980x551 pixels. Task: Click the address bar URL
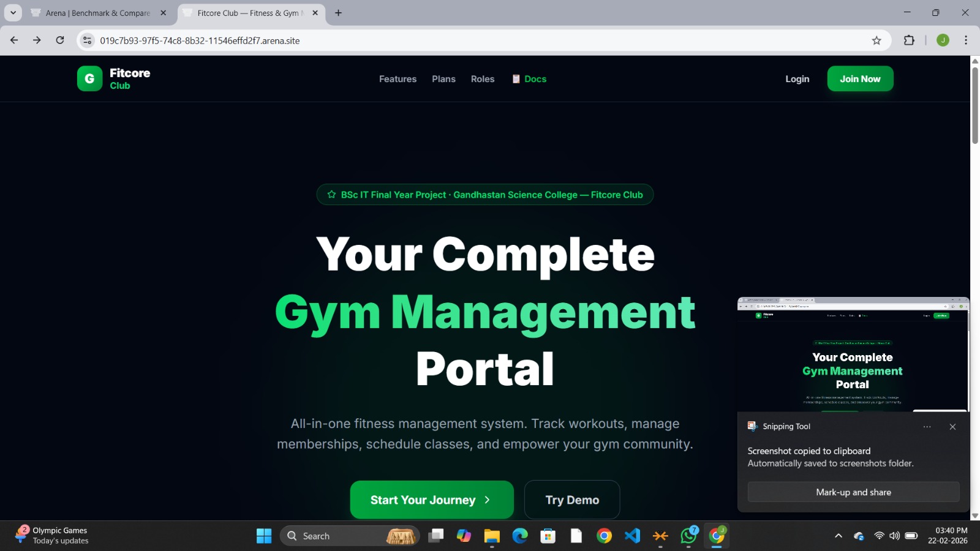pos(200,40)
